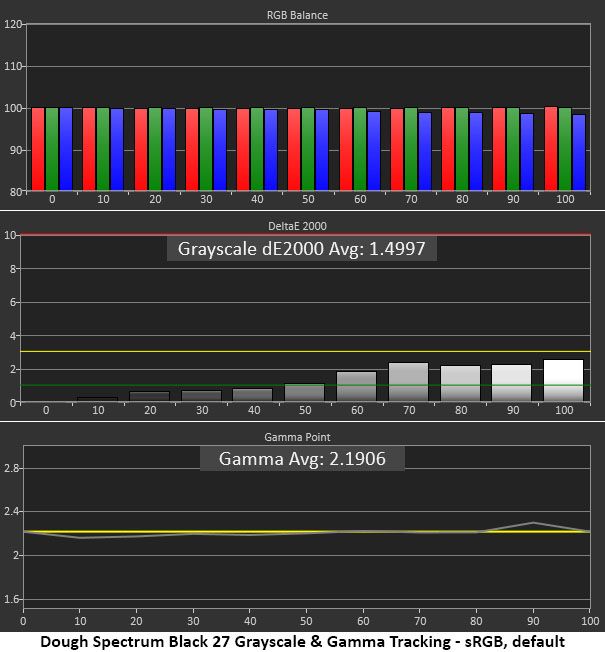The image size is (605, 652).
Task: Click the DeltaE bar at 80
Action: (460, 384)
